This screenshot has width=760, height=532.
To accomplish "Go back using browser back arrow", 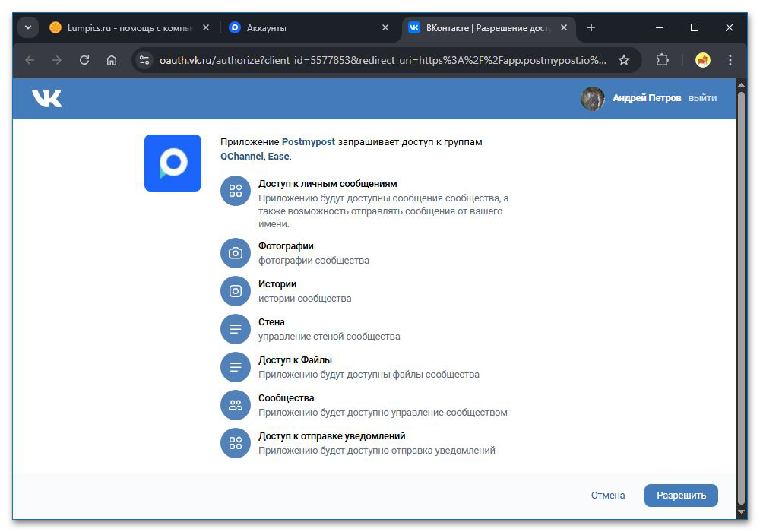I will (30, 60).
